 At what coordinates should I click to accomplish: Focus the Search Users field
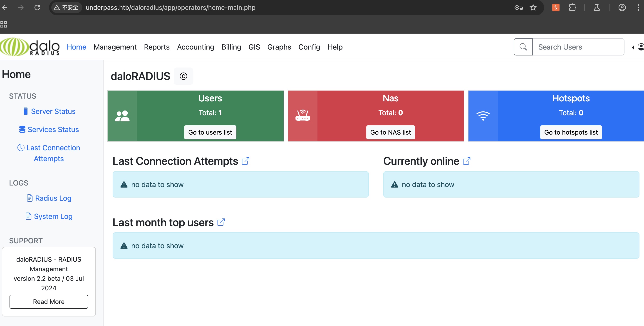click(578, 47)
